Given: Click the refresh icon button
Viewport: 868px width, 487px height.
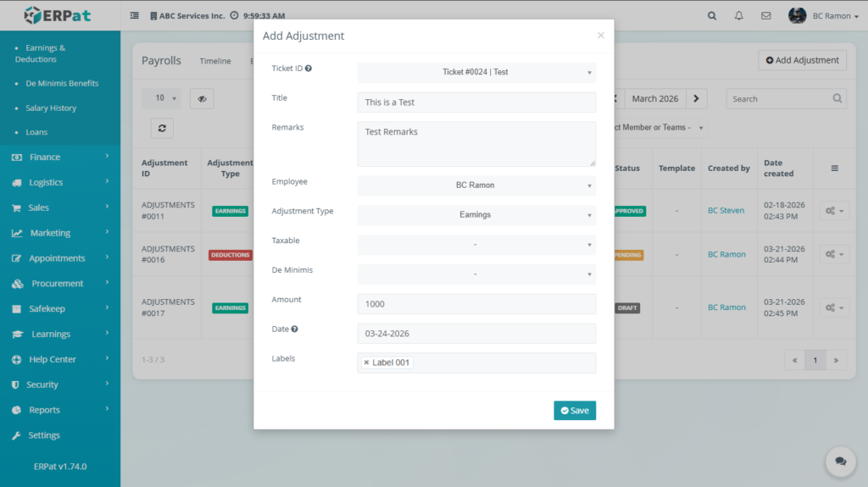Looking at the screenshot, I should (163, 128).
